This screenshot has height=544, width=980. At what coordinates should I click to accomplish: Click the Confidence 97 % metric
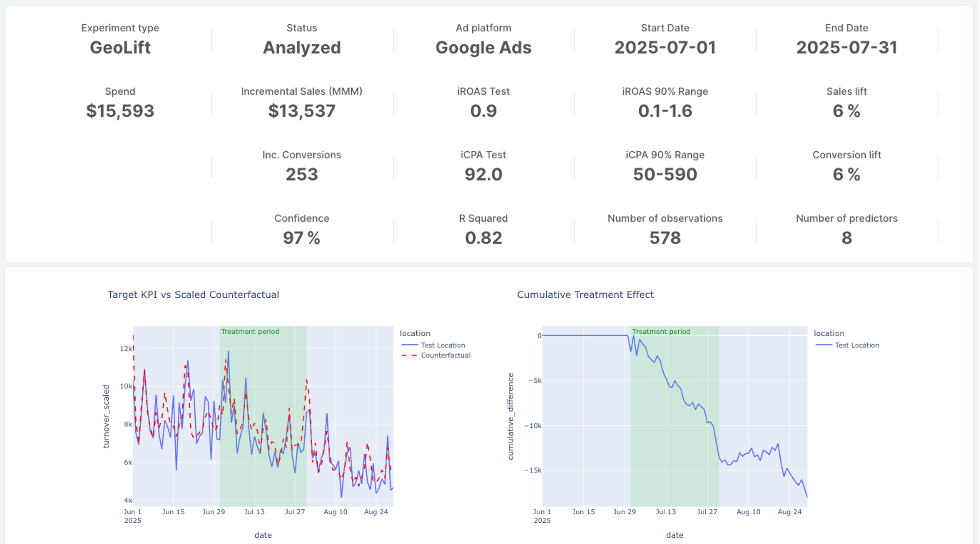coord(302,238)
